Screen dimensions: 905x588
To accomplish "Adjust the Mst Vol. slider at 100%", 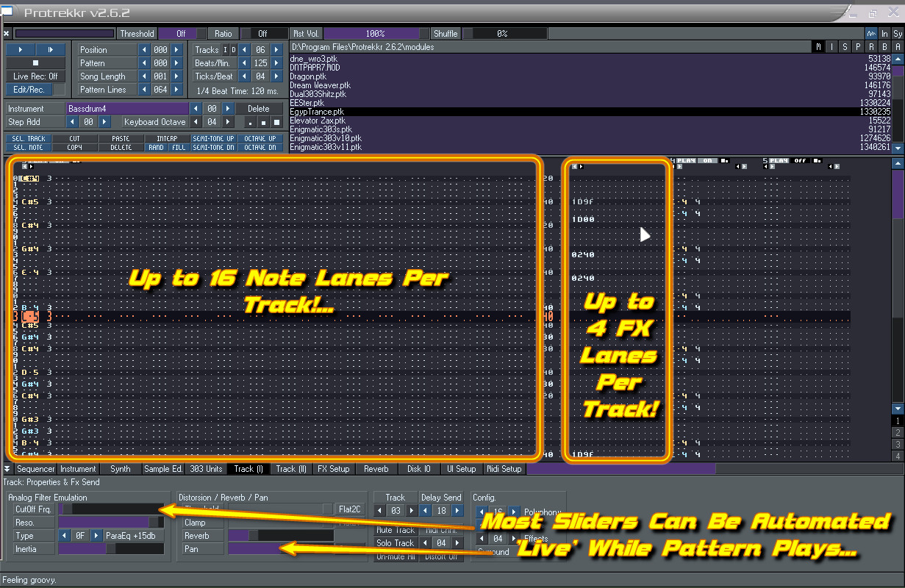I will point(376,34).
